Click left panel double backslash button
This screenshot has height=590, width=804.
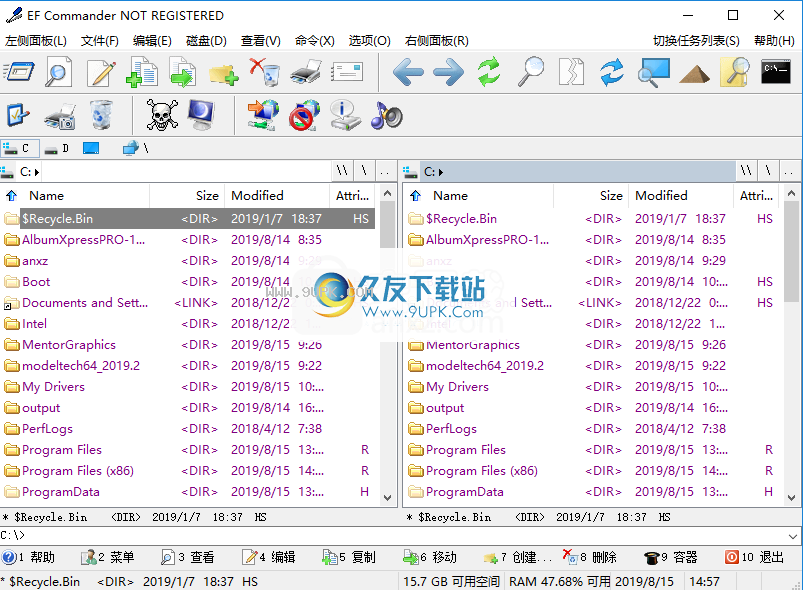point(343,171)
